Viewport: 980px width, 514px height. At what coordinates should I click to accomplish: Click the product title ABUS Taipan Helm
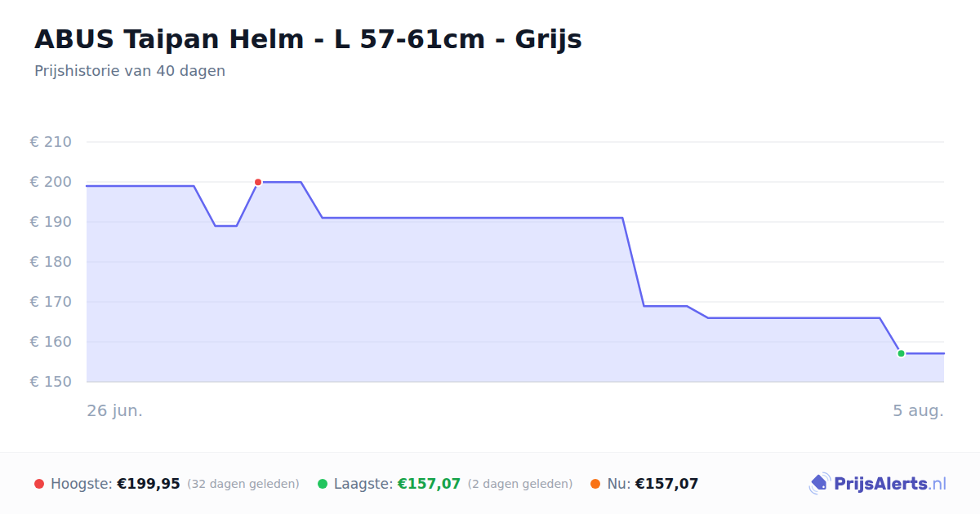tap(308, 38)
